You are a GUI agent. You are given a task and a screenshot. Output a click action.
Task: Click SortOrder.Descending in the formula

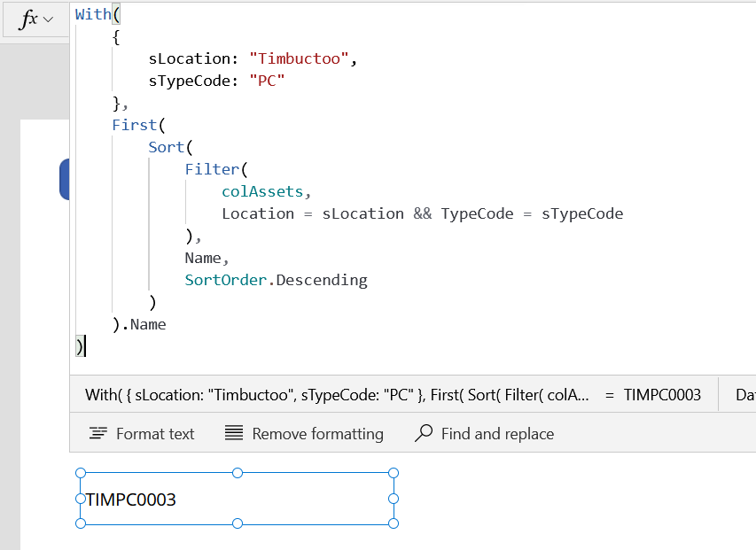click(x=276, y=280)
